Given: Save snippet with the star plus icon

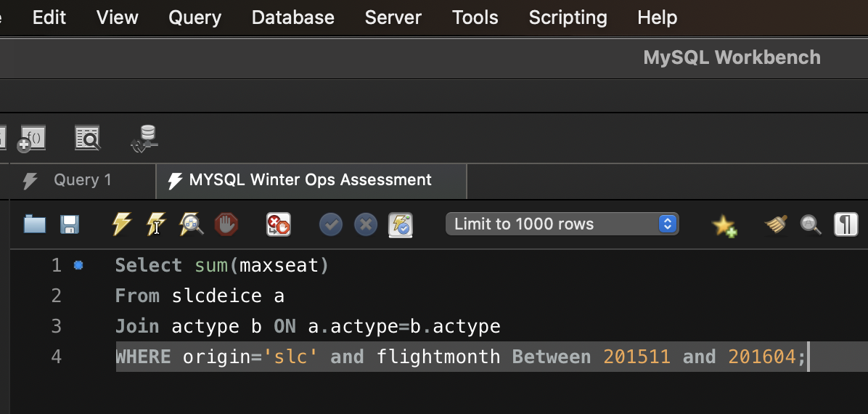Looking at the screenshot, I should coord(724,226).
